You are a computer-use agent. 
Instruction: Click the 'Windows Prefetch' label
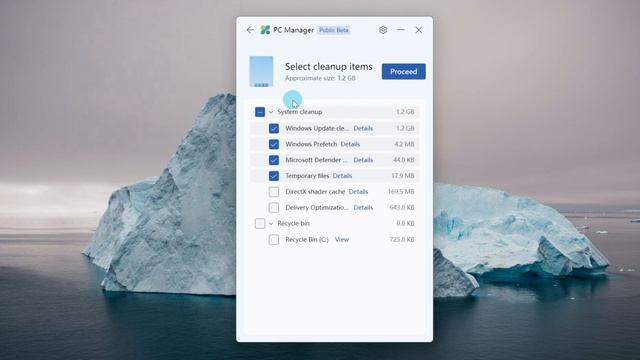311,144
